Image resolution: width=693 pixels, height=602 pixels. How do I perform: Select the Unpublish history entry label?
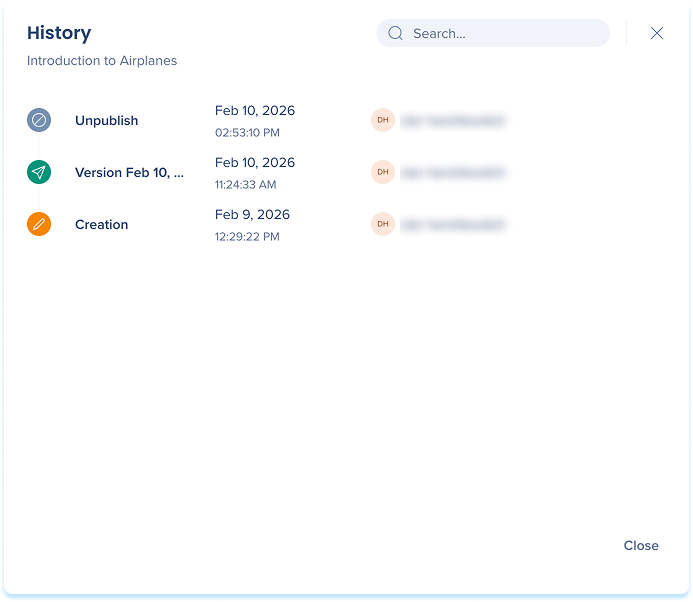pos(106,121)
